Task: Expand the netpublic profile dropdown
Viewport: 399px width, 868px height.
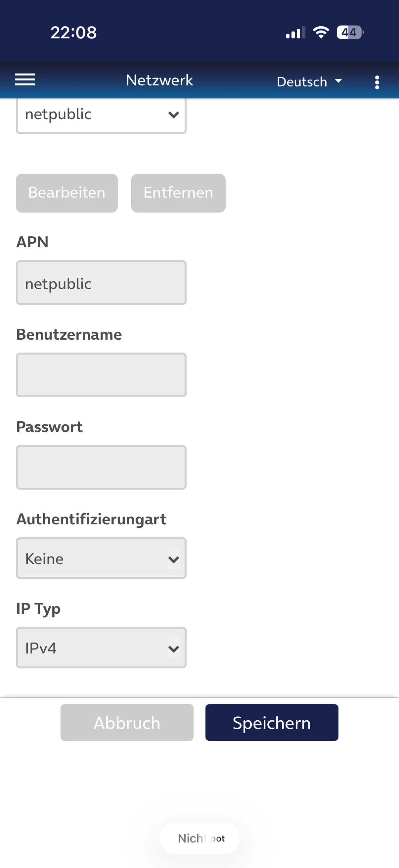Action: pyautogui.click(x=101, y=115)
